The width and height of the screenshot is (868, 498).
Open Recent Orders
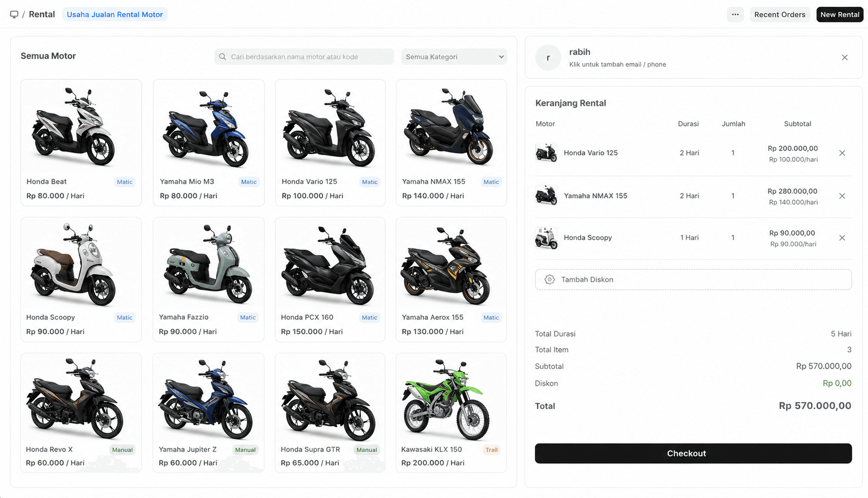(780, 15)
